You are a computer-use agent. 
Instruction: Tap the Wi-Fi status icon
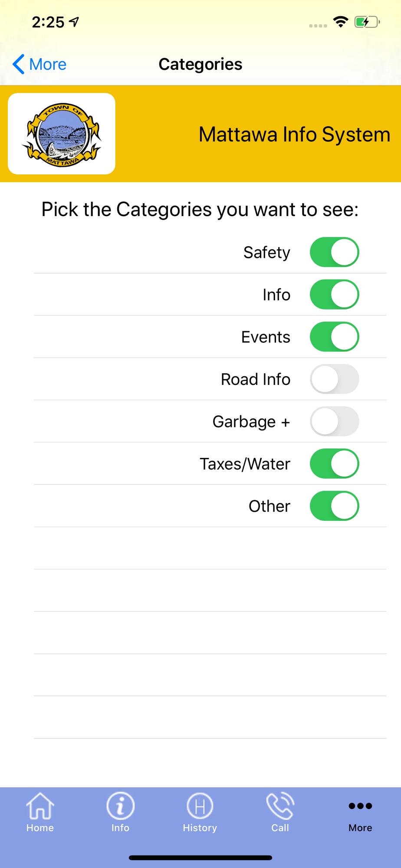[341, 22]
